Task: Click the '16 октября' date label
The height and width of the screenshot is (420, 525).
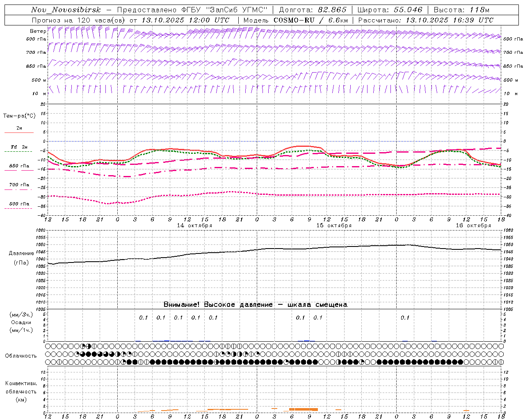Action: coord(473,226)
